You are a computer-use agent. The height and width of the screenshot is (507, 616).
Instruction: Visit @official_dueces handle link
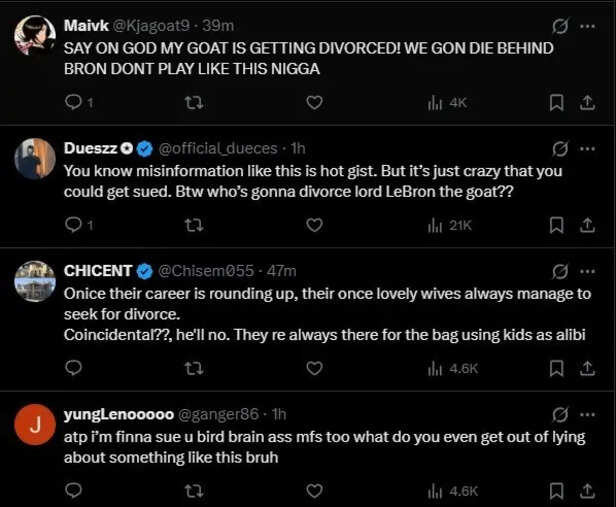point(218,148)
